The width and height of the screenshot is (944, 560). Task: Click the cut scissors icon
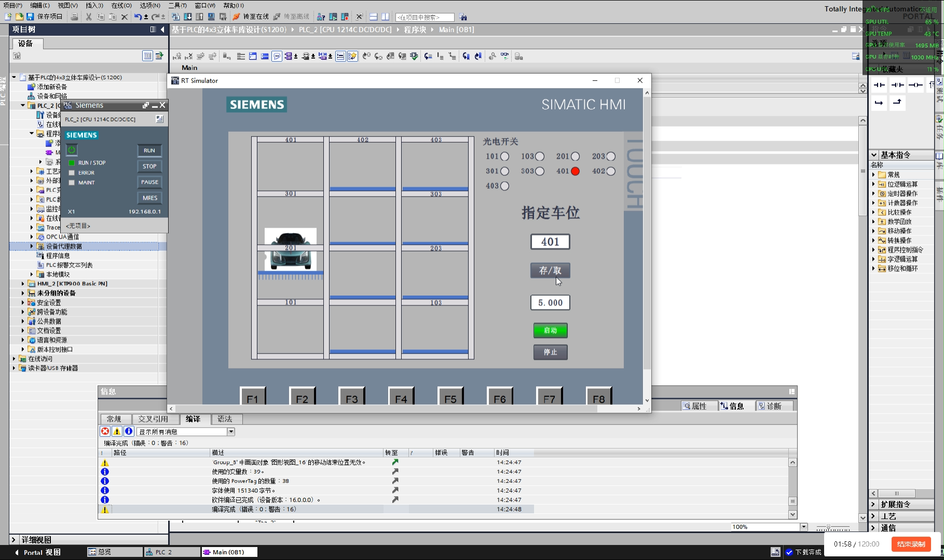tap(89, 17)
